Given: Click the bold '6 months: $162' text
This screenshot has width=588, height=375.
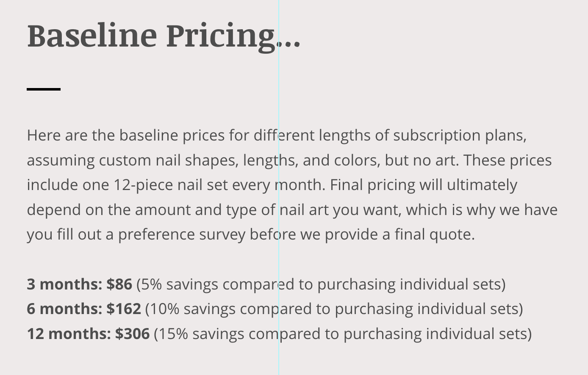Looking at the screenshot, I should coord(84,309).
